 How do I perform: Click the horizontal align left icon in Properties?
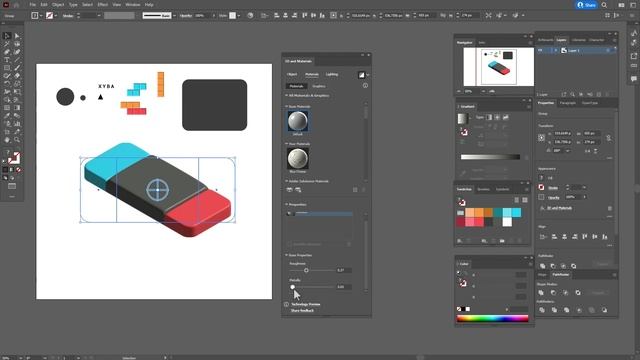554,237
